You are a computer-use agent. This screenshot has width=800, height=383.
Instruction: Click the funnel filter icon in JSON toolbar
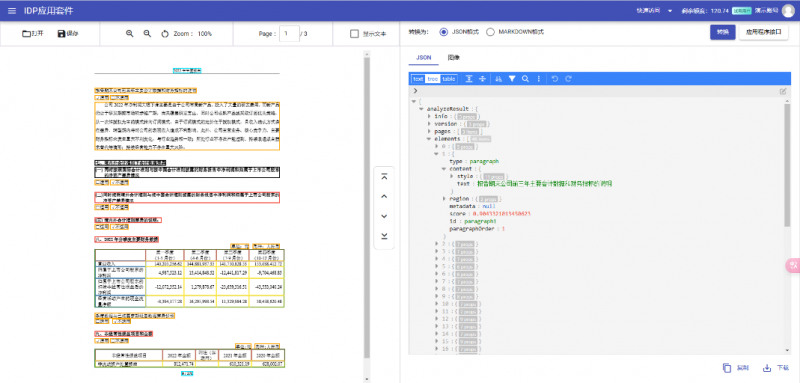[512, 79]
